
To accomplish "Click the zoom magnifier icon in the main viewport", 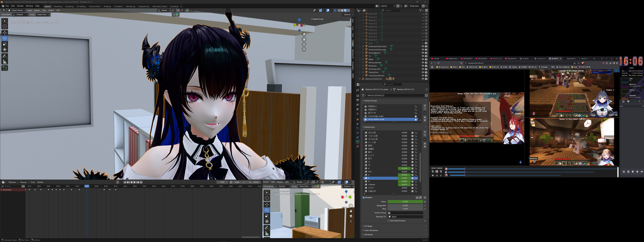I will click(304, 34).
